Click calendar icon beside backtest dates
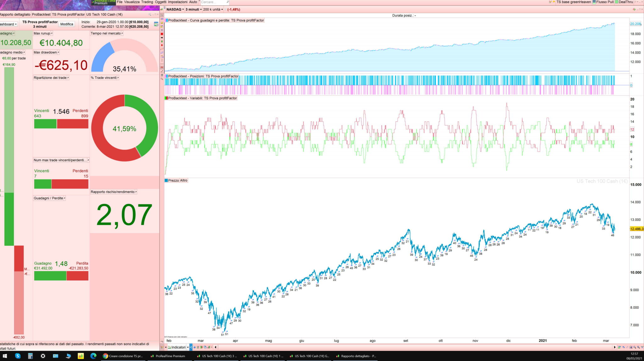Screen dimensions: 644x361 156,24
